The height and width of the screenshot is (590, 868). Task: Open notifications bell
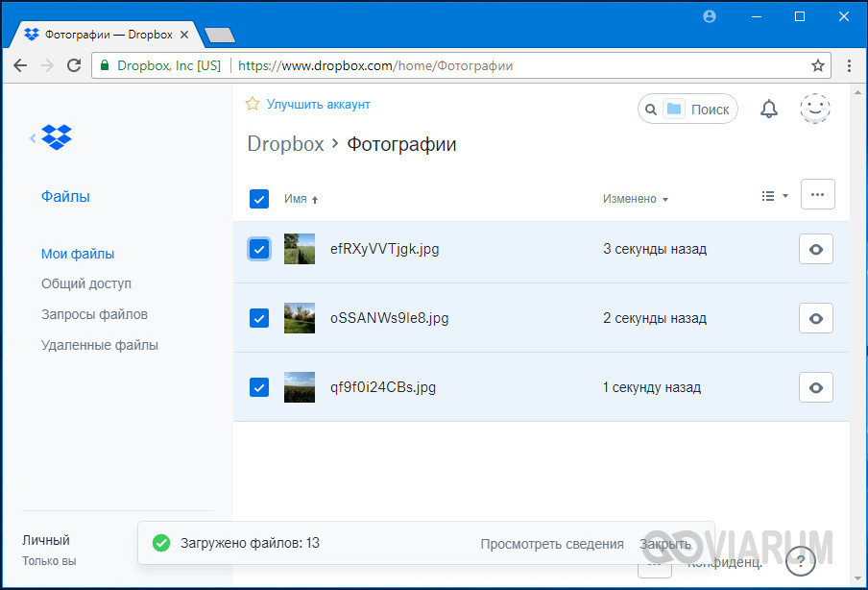pyautogui.click(x=768, y=109)
